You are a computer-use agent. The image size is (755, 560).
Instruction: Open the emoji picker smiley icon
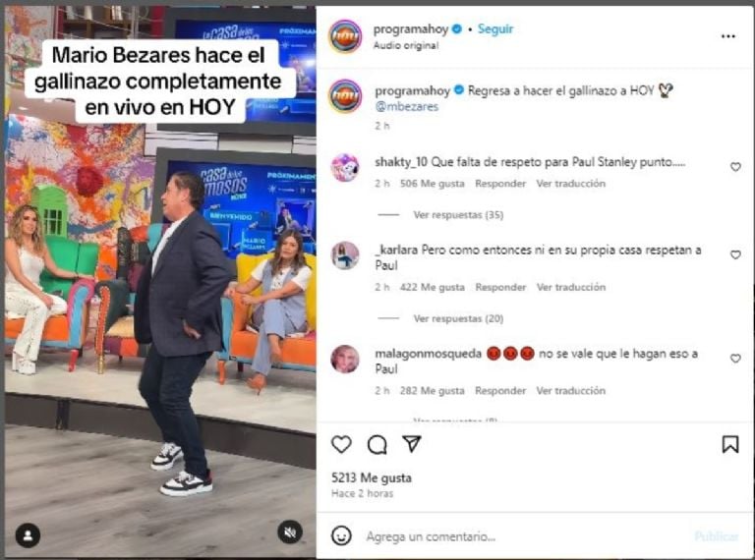341,535
